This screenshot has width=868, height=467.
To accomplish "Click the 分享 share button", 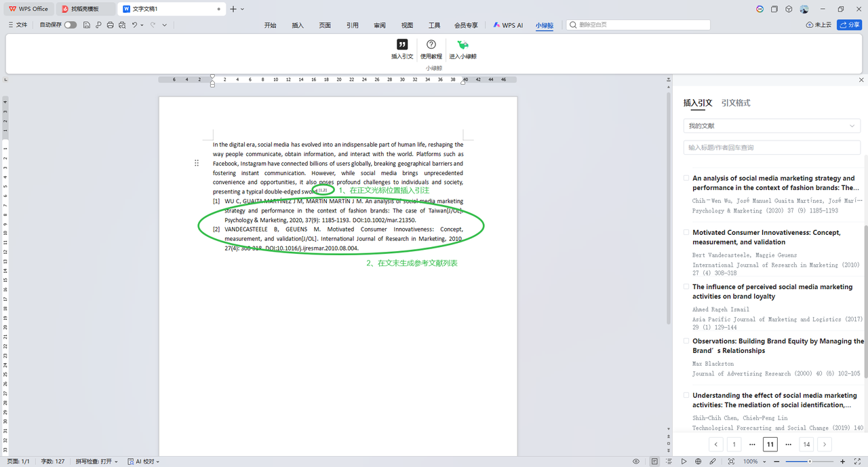I will click(x=850, y=25).
